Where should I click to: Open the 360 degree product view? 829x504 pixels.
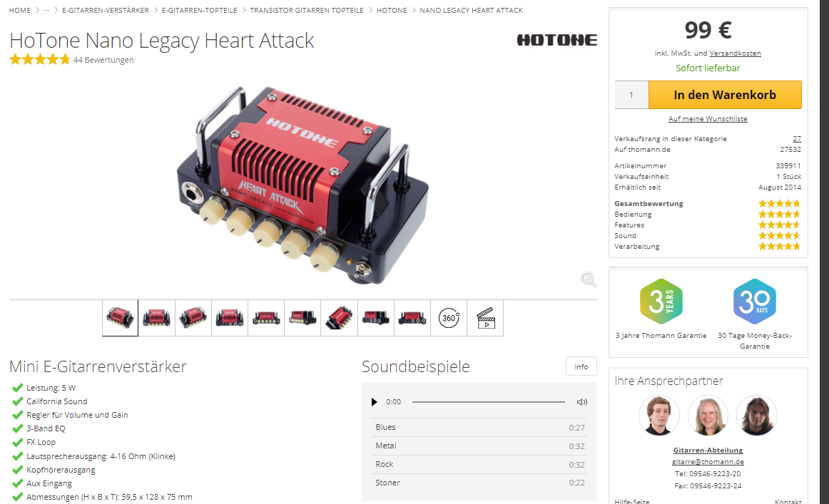point(449,318)
